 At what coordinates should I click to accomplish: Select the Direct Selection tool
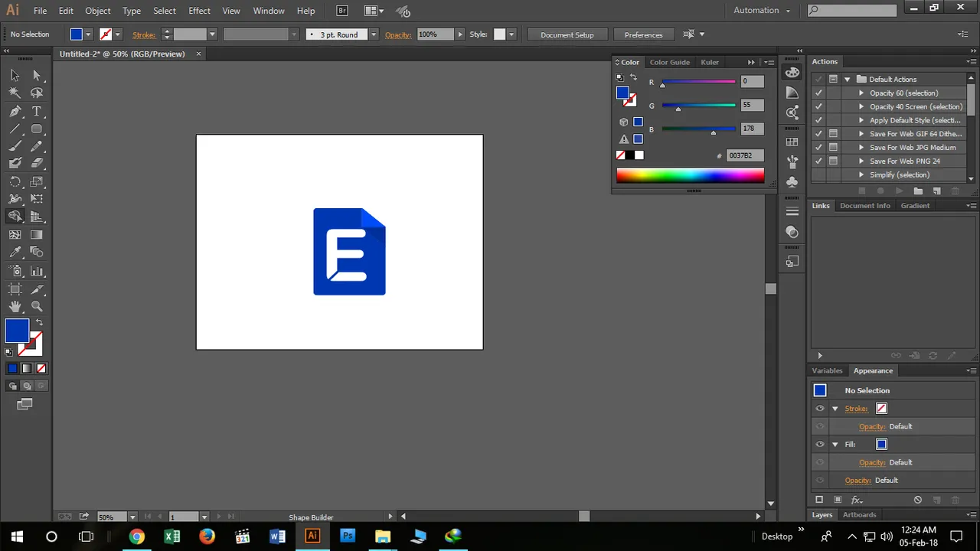click(36, 75)
